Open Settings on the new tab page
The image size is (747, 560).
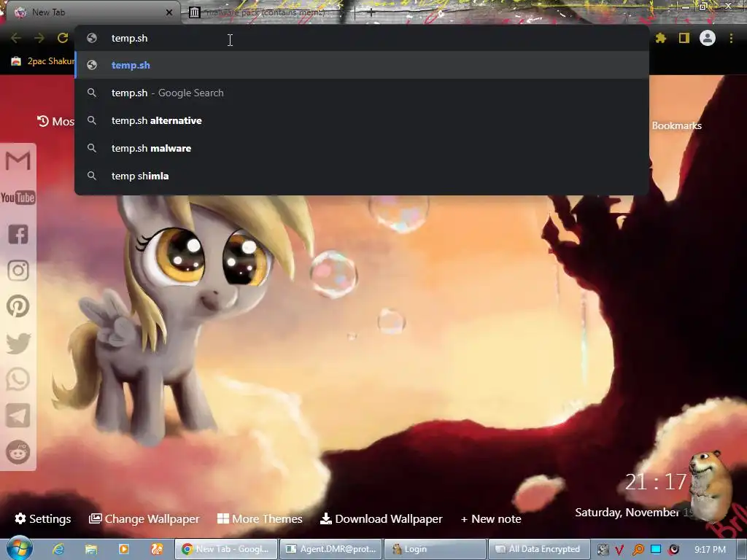[x=43, y=518]
